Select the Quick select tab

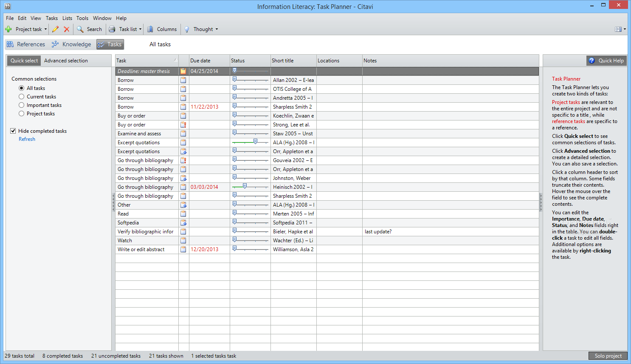click(x=24, y=61)
